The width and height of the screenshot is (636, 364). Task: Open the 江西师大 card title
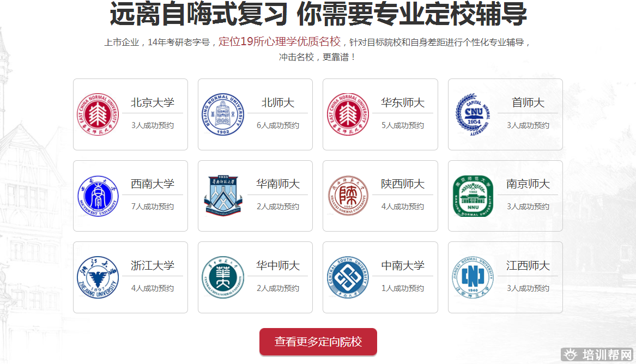point(528,266)
